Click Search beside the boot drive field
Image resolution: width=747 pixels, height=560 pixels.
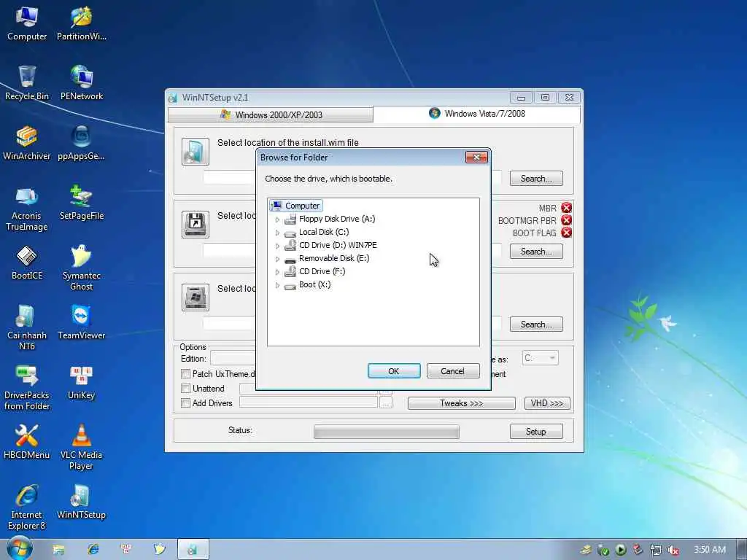pyautogui.click(x=536, y=252)
